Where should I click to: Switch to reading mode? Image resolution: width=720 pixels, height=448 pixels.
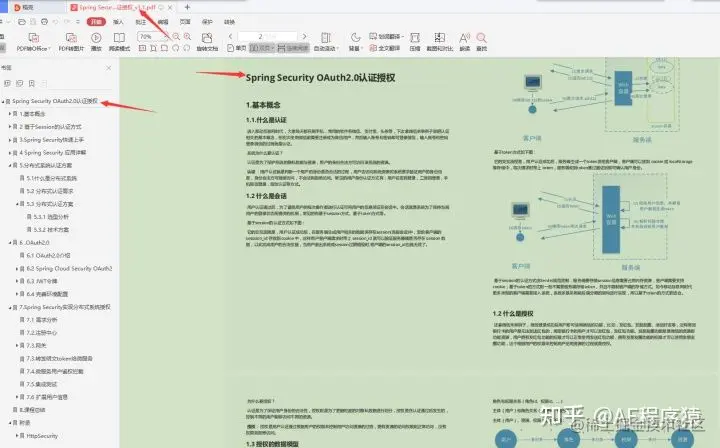pyautogui.click(x=119, y=42)
